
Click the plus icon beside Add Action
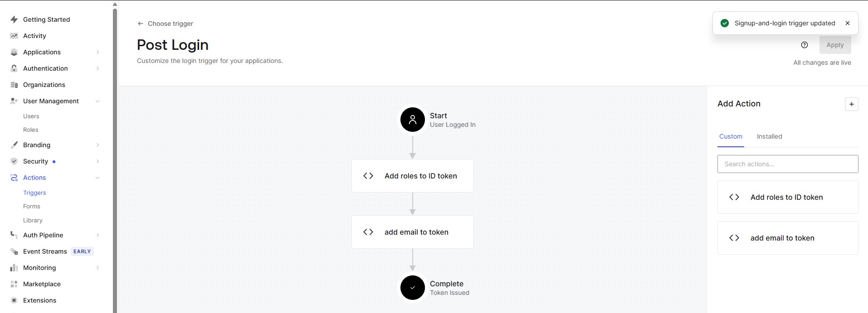coord(851,104)
